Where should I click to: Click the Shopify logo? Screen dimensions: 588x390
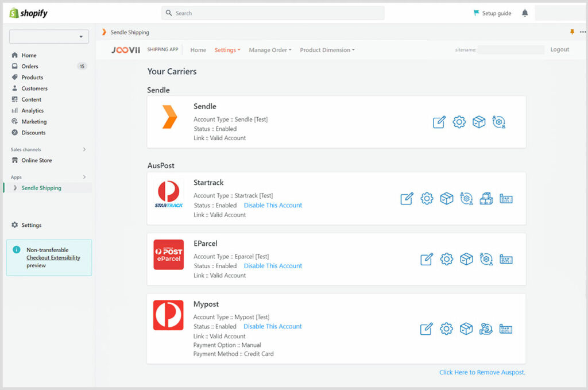click(29, 13)
